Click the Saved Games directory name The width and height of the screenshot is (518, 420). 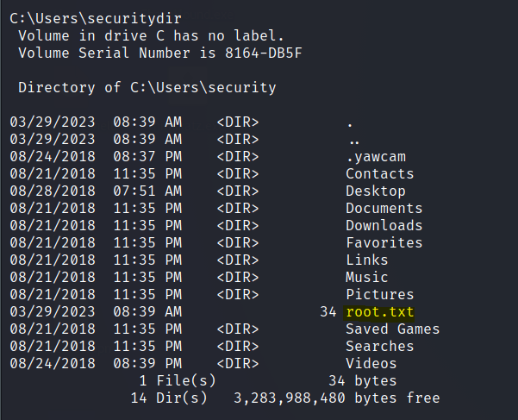coord(393,329)
